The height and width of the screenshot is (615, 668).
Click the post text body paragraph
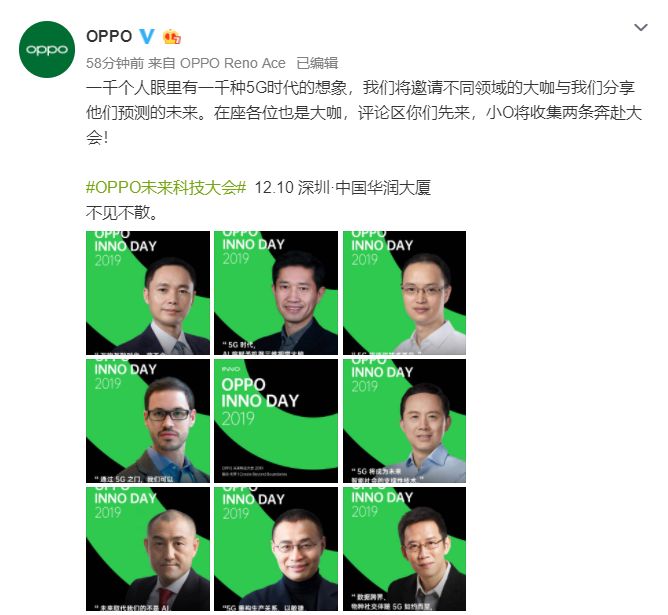point(364,113)
